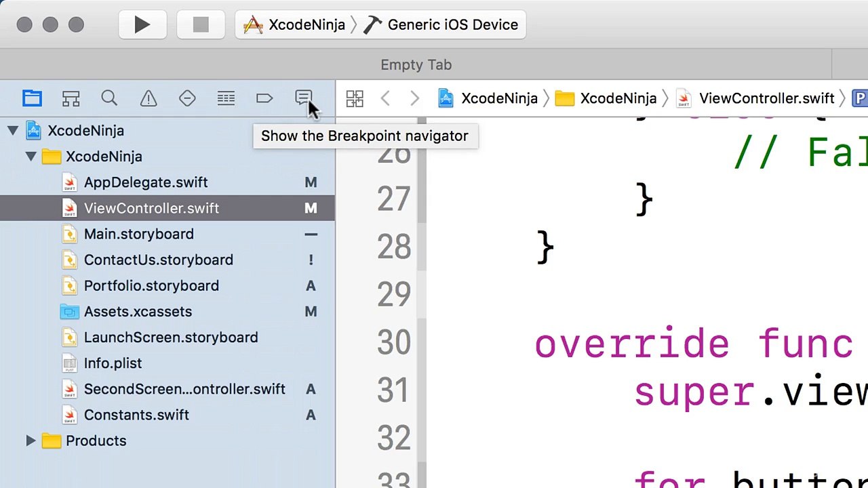Click ViewController.swift in jump bar

(756, 98)
